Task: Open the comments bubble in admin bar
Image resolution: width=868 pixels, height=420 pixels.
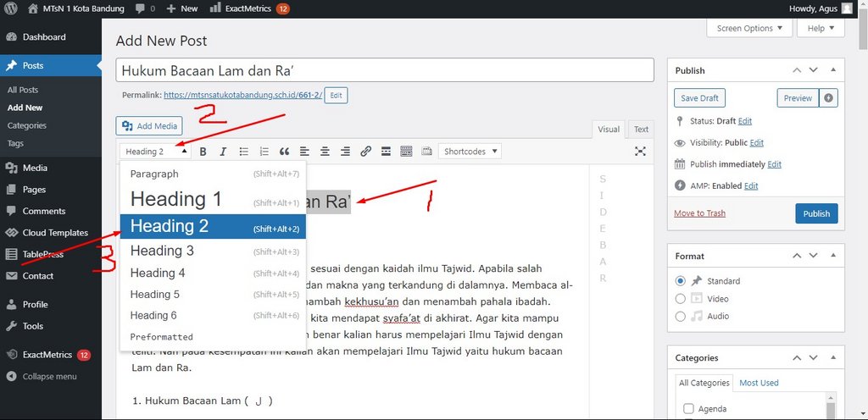Action: coord(144,8)
